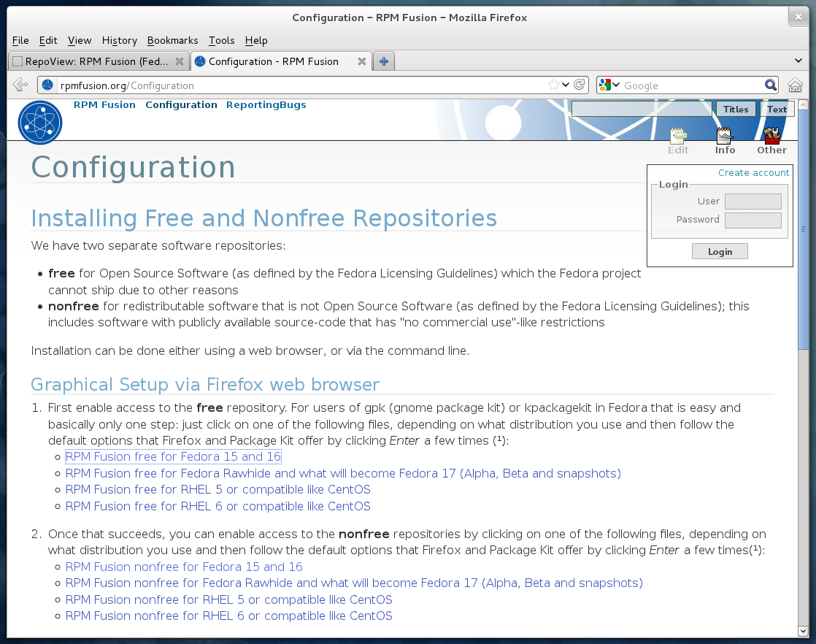The height and width of the screenshot is (644, 816).
Task: Click the Info label link
Action: pyautogui.click(x=725, y=150)
